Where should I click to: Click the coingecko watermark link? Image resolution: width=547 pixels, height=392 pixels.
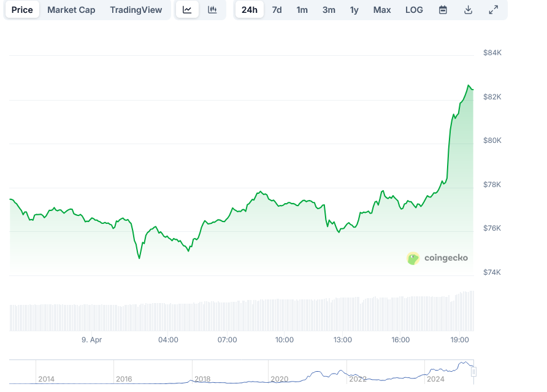click(x=437, y=258)
